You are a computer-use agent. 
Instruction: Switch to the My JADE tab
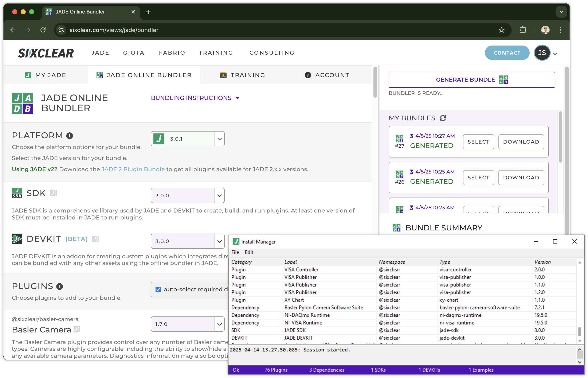45,75
